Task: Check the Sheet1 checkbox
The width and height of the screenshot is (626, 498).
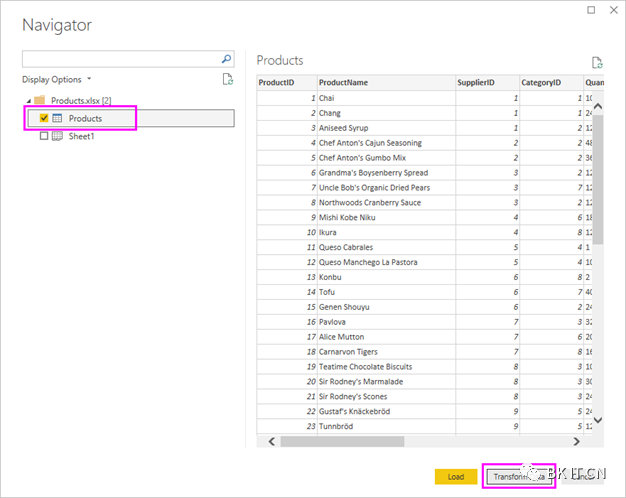Action: click(x=44, y=136)
